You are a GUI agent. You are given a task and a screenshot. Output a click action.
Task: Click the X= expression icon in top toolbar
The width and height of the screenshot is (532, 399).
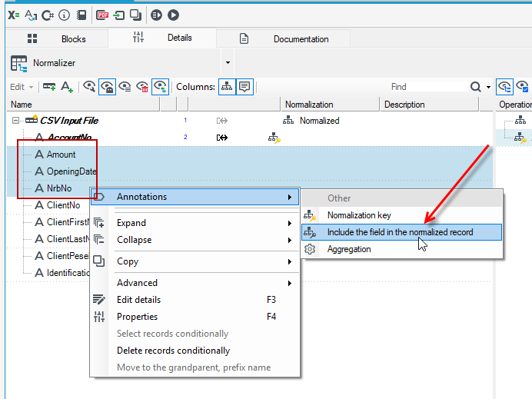point(14,15)
